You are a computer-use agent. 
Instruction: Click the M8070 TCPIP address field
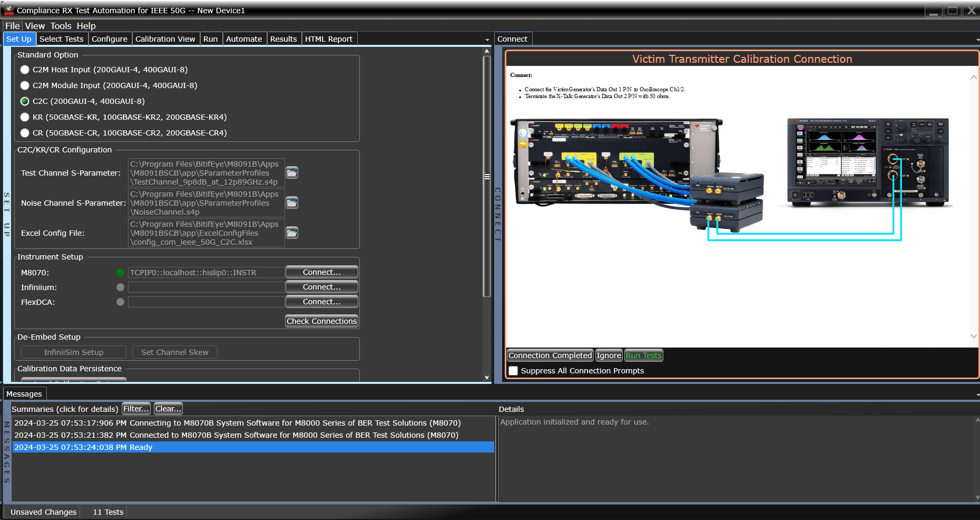pos(206,272)
